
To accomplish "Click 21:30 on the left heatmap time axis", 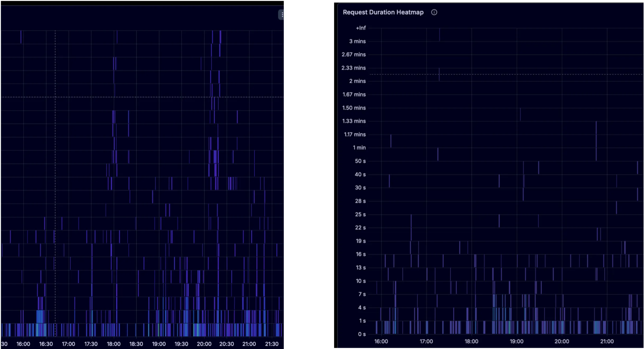I will coord(272,344).
